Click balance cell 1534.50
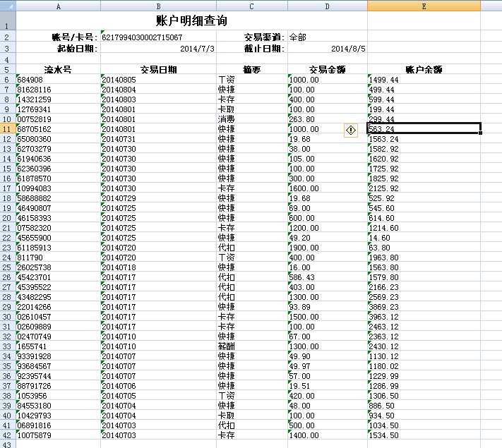502x448 pixels. point(424,435)
